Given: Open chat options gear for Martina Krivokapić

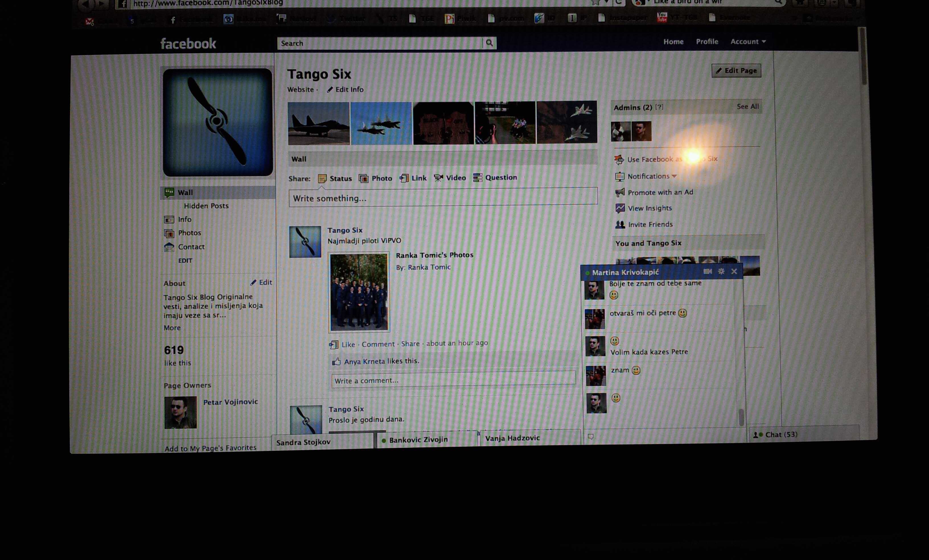Looking at the screenshot, I should point(721,271).
